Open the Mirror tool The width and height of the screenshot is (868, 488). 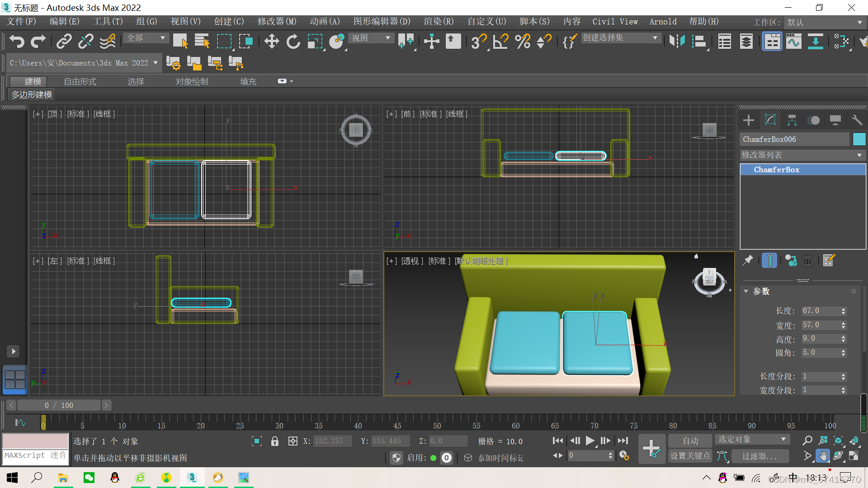coord(677,42)
